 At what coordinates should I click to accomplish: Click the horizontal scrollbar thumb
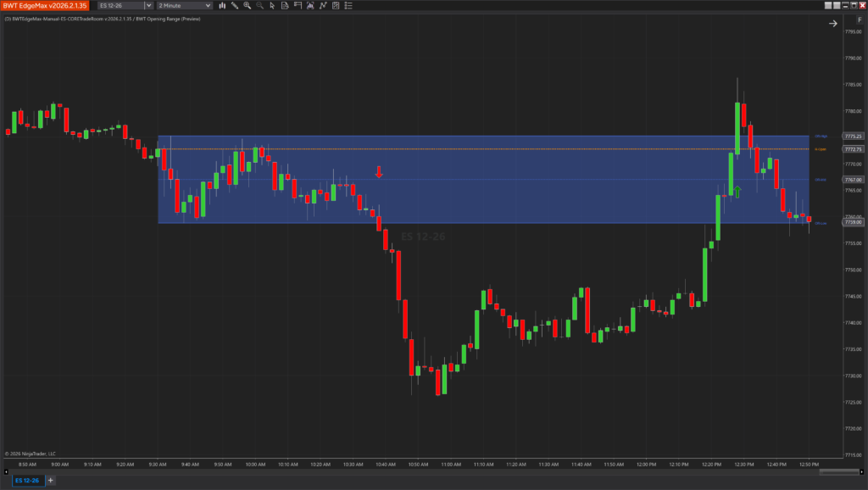pyautogui.click(x=838, y=471)
